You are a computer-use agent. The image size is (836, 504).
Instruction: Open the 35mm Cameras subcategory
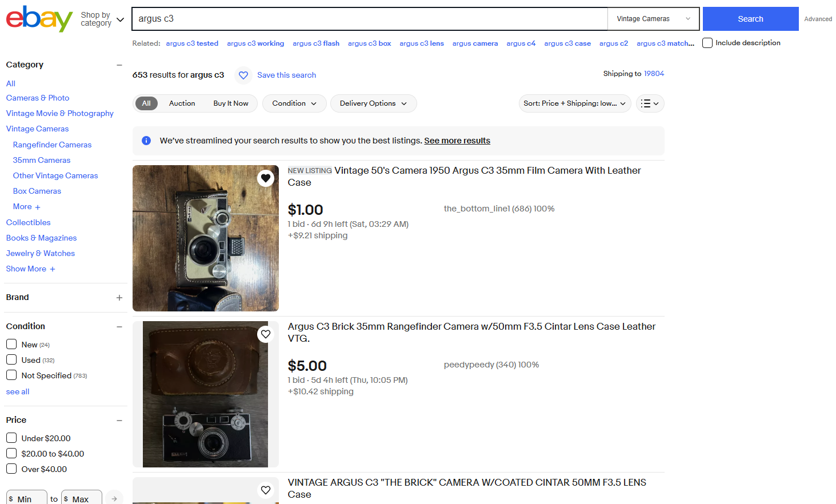click(x=42, y=160)
